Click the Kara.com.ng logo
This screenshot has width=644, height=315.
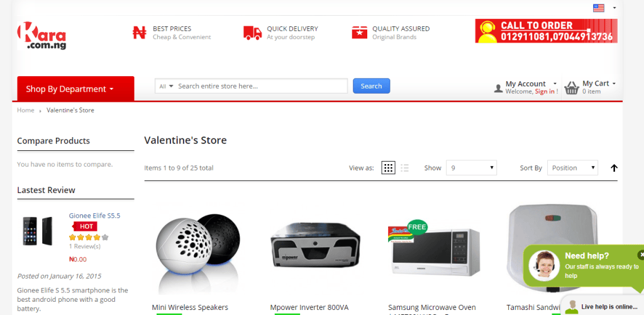[42, 36]
